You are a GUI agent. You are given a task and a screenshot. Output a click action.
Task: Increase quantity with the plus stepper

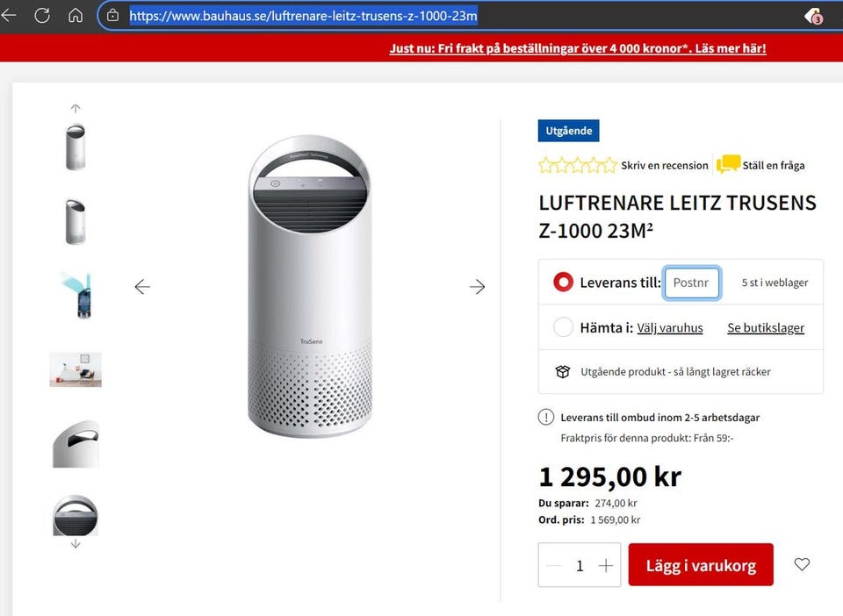point(605,564)
